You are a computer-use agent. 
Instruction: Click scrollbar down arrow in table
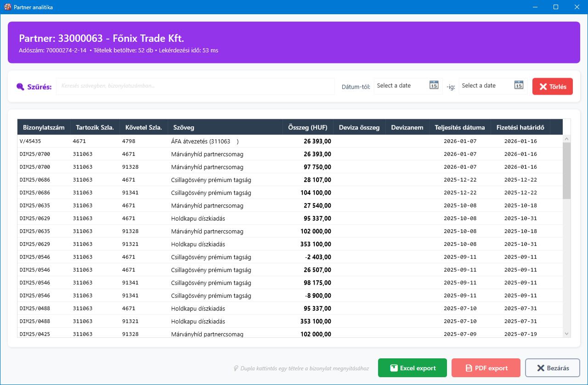point(566,334)
